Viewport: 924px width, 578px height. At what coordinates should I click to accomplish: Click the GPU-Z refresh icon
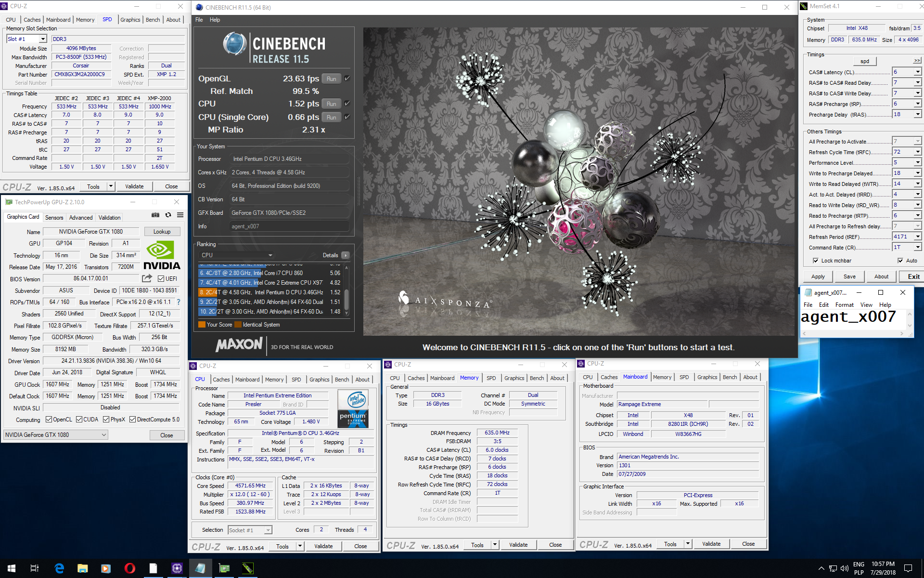[x=168, y=215]
